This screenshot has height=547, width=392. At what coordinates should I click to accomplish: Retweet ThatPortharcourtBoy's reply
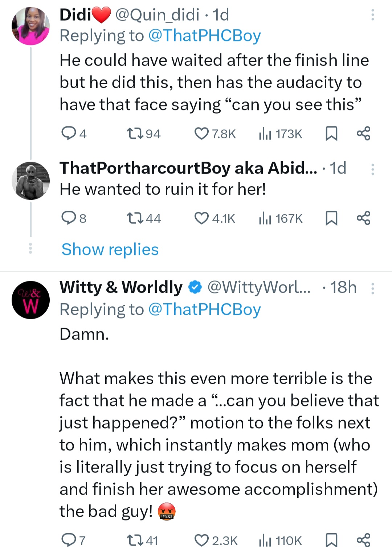(135, 218)
